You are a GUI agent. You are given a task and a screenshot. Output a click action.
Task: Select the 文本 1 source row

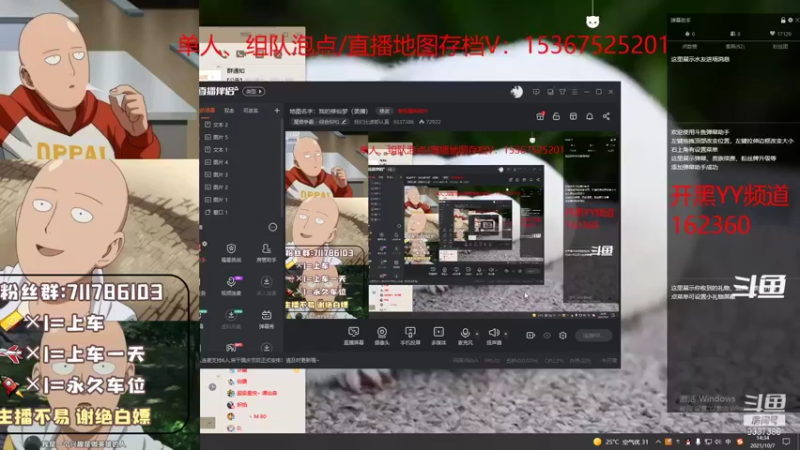point(240,149)
